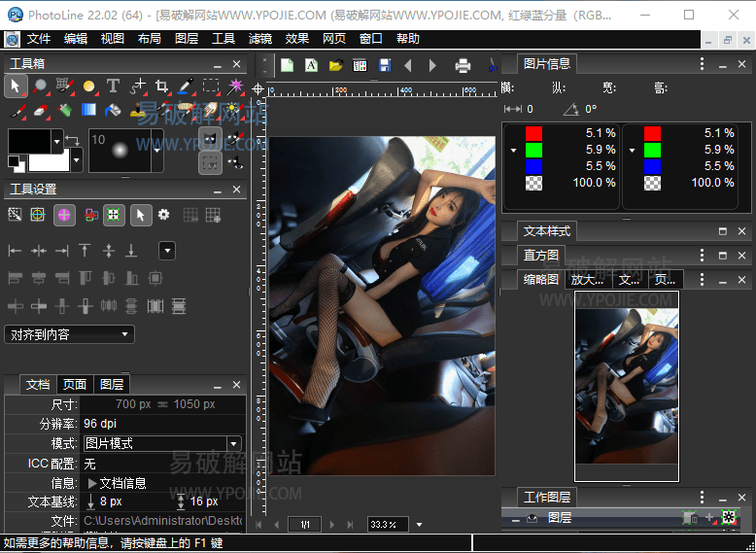Open 工作图层 panel options dots

pyautogui.click(x=702, y=497)
